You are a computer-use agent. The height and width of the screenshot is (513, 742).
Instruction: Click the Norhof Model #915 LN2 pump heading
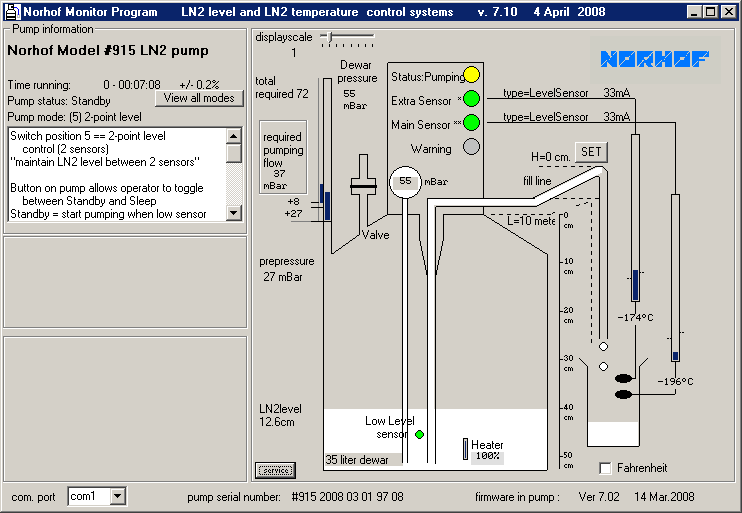[108, 50]
